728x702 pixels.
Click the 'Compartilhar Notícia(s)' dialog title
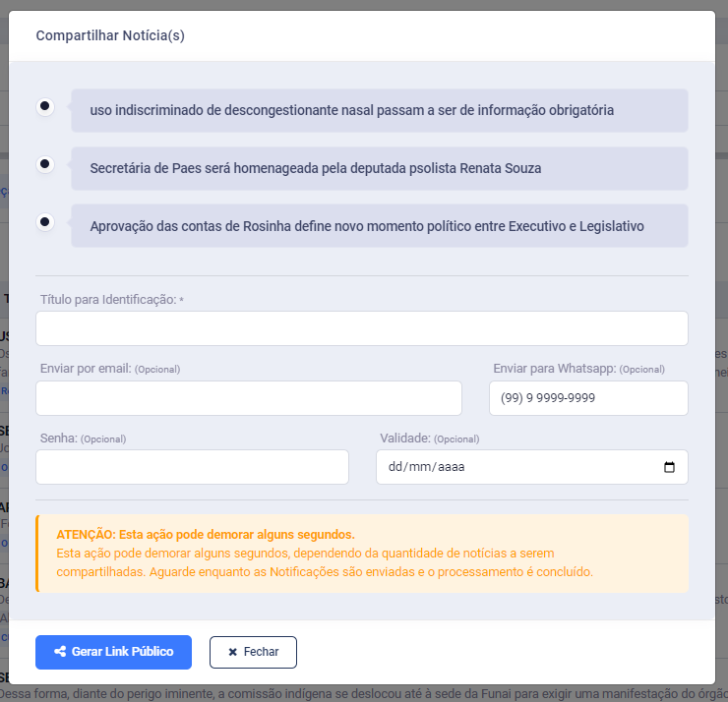[x=110, y=35]
